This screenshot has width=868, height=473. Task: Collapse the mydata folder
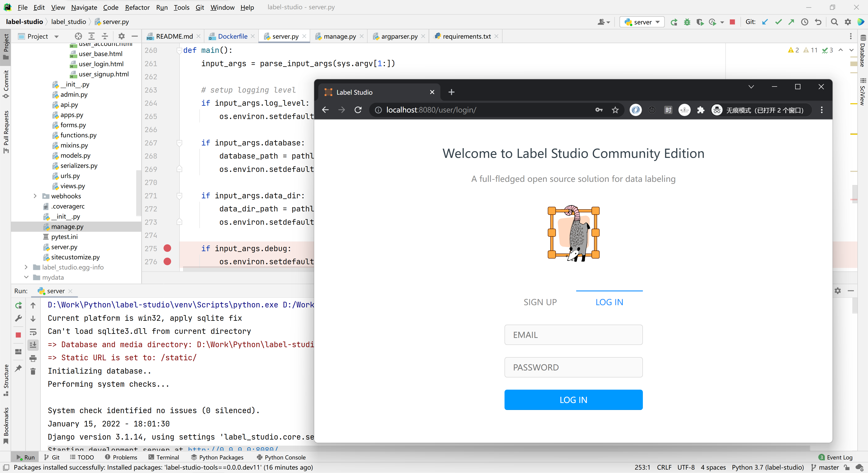pyautogui.click(x=26, y=277)
